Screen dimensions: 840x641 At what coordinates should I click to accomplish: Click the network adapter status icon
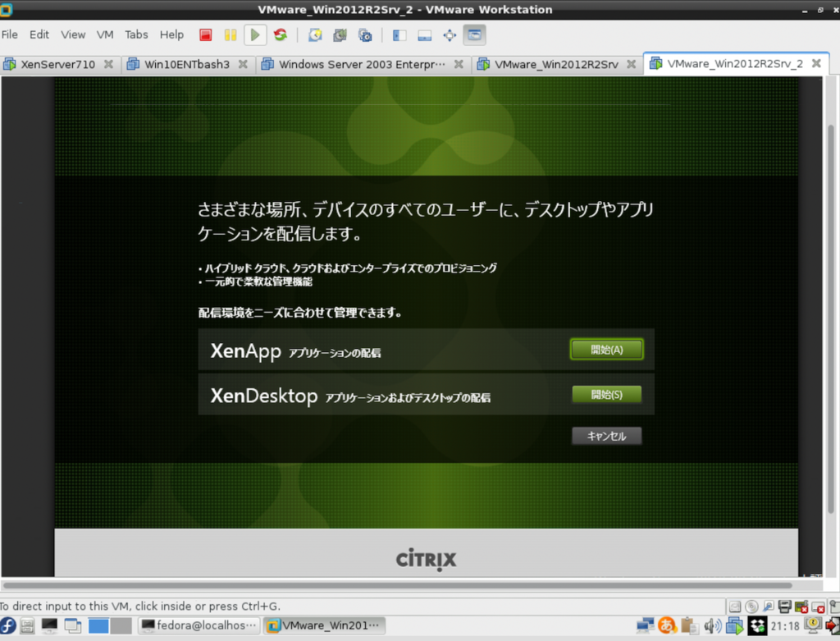point(768,607)
